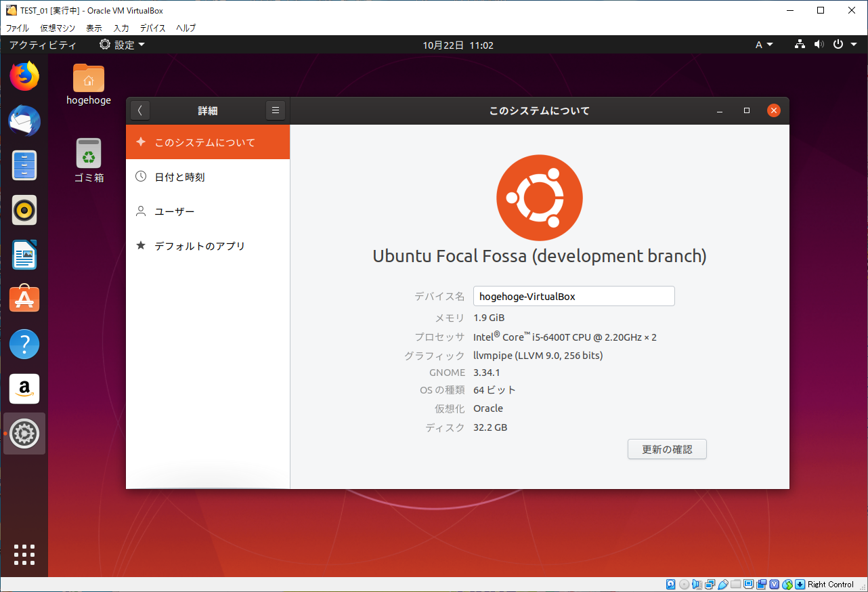The width and height of the screenshot is (868, 592).
Task: Click the Ubuntu logo image
Action: pos(540,198)
